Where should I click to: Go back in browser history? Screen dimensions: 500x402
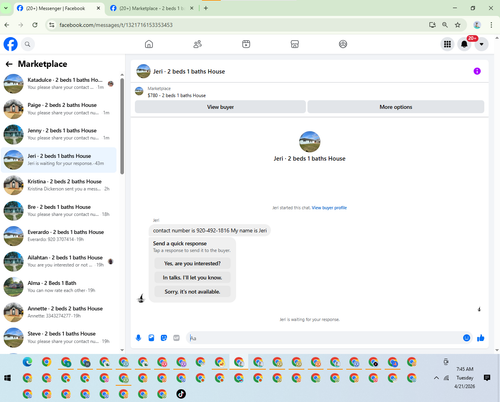tap(7, 25)
